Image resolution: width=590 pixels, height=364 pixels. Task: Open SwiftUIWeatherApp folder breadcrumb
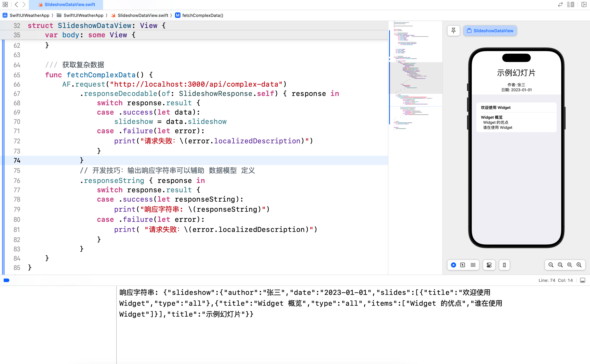pyautogui.click(x=80, y=15)
